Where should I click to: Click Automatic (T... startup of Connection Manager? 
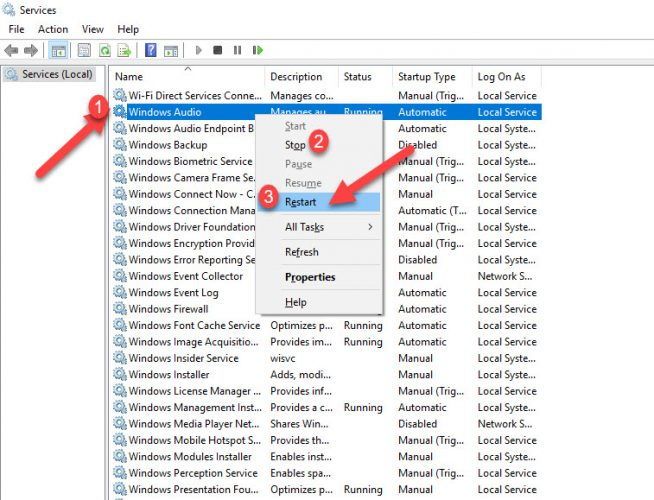[x=433, y=211]
